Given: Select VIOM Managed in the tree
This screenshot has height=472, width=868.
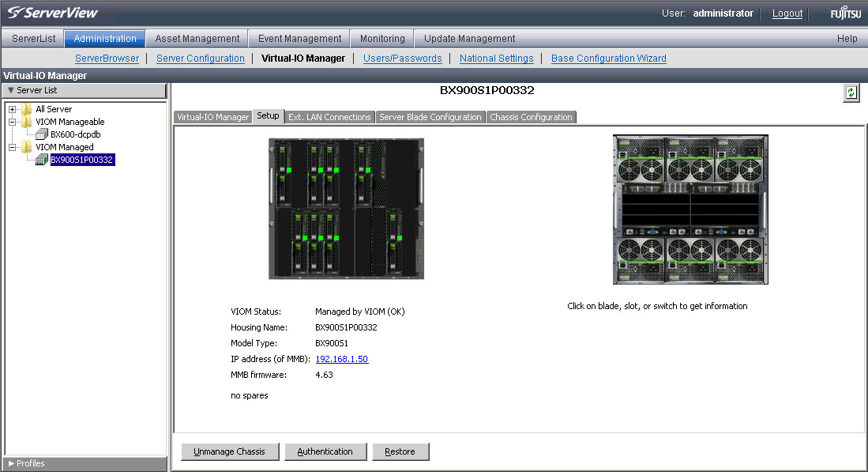Looking at the screenshot, I should click(64, 147).
